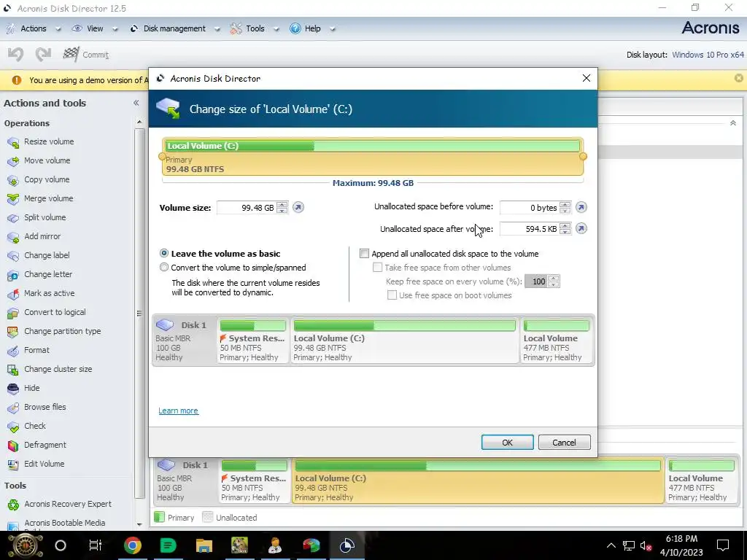Check Append all unallocated disk space
Viewport: 747px width, 560px height.
click(x=364, y=253)
